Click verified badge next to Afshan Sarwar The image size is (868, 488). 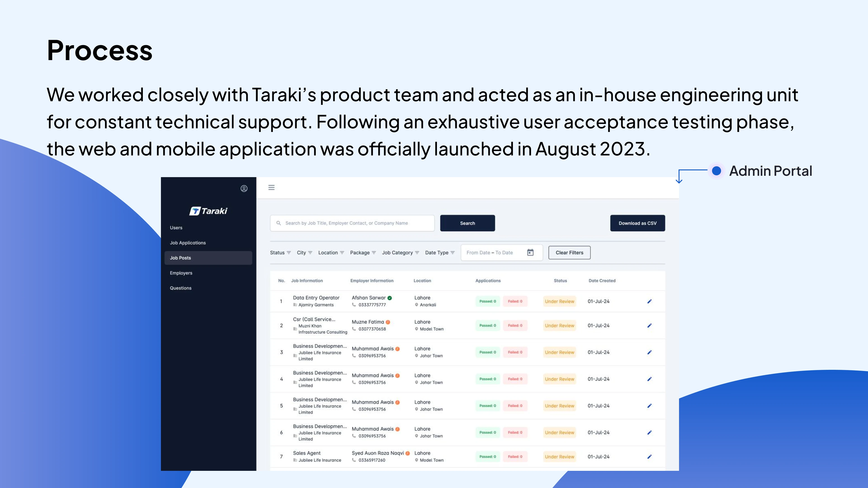point(389,298)
